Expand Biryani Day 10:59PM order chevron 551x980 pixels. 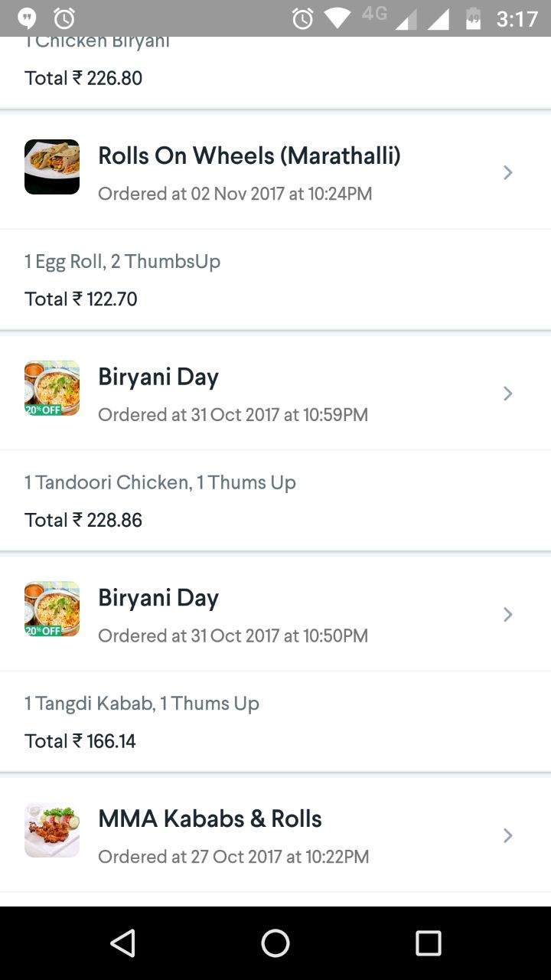pos(507,394)
